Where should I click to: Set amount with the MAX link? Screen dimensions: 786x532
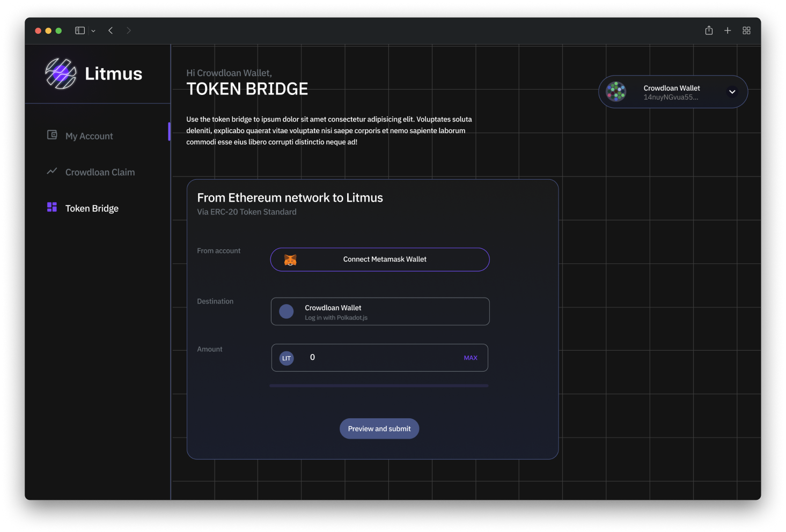pos(471,358)
